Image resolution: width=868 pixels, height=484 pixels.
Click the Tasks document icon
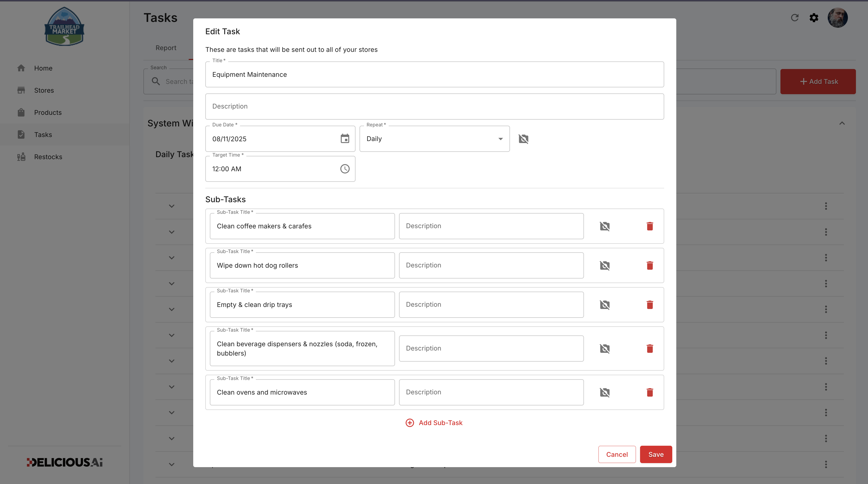[21, 134]
